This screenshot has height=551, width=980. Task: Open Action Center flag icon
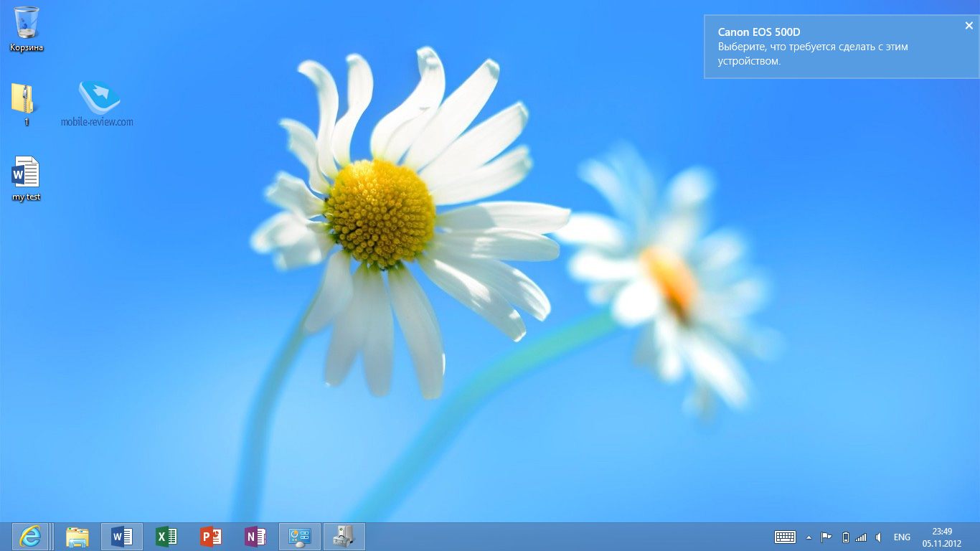coord(826,537)
